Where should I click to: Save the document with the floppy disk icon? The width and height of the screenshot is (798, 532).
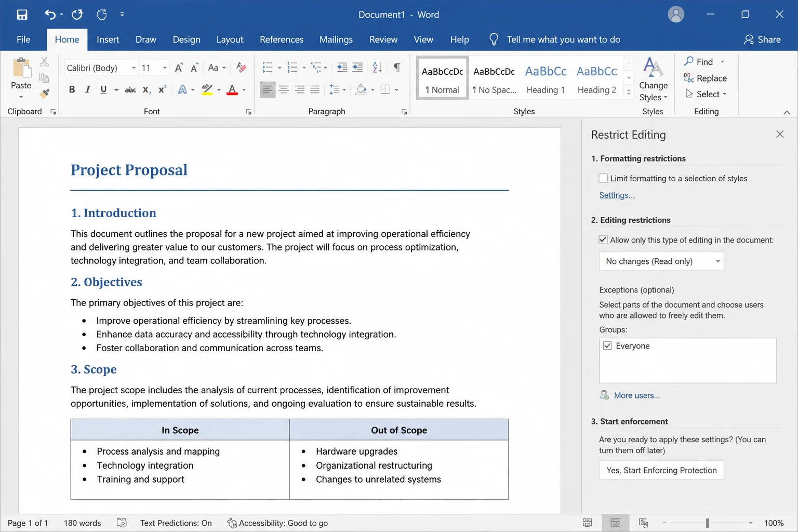pos(22,15)
